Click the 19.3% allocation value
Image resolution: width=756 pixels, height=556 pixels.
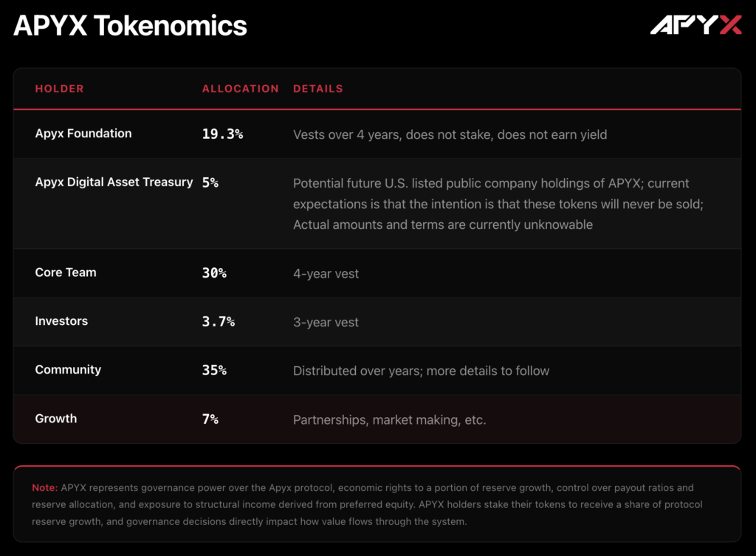point(222,134)
